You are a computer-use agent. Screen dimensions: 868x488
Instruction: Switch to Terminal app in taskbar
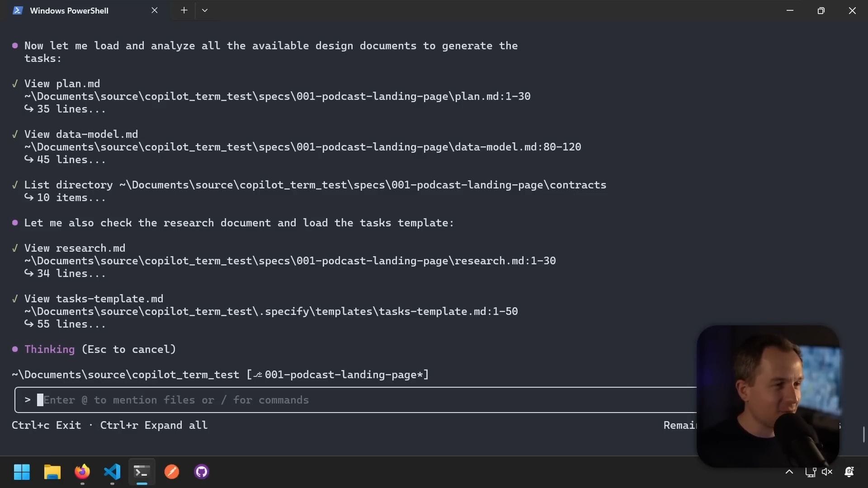[x=142, y=472]
